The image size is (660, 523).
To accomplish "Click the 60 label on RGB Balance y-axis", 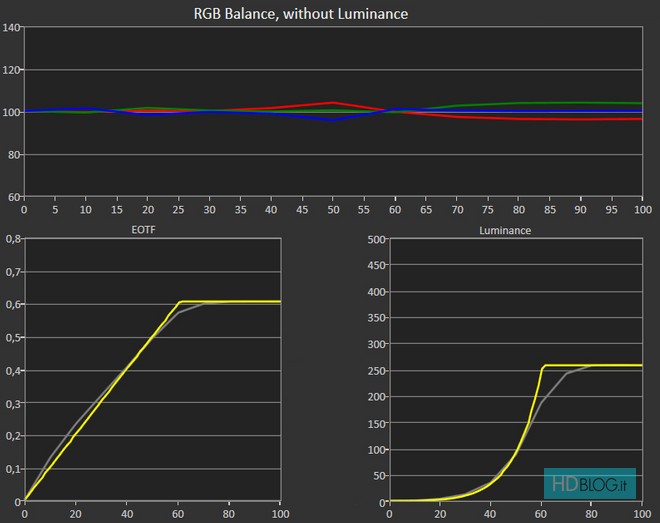I will (13, 196).
